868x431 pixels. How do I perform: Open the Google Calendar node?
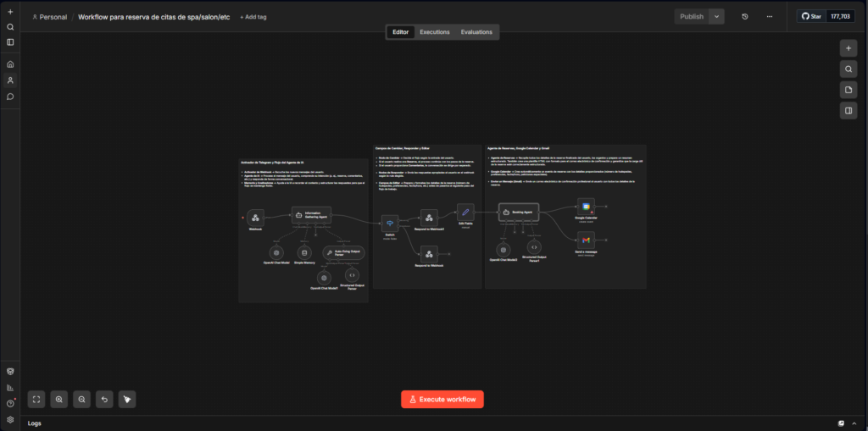coord(587,206)
